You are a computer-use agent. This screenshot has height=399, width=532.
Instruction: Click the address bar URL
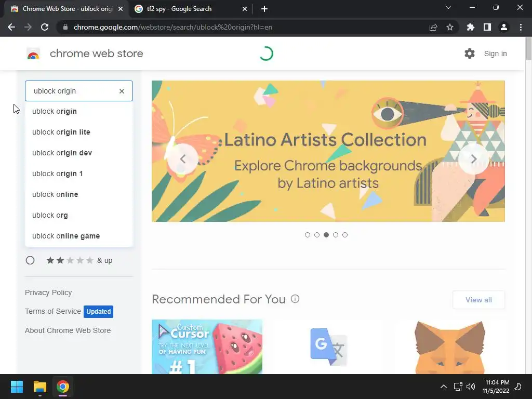point(172,27)
